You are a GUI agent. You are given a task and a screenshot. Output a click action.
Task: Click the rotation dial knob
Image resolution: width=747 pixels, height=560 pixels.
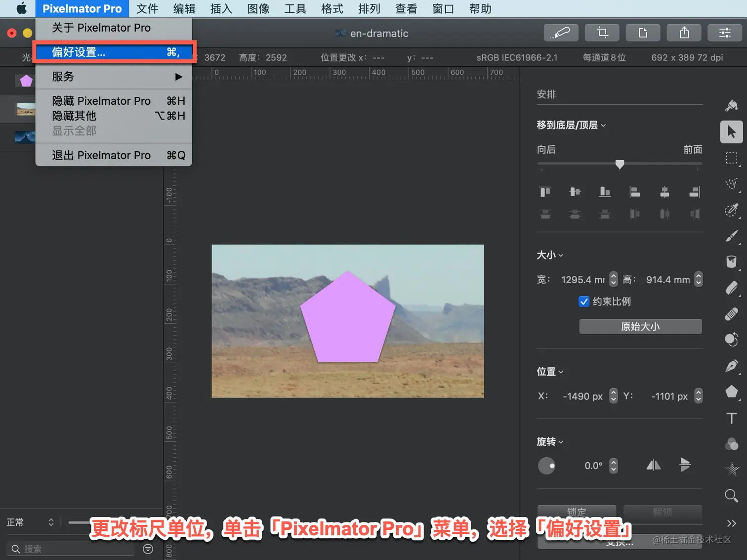(x=546, y=466)
